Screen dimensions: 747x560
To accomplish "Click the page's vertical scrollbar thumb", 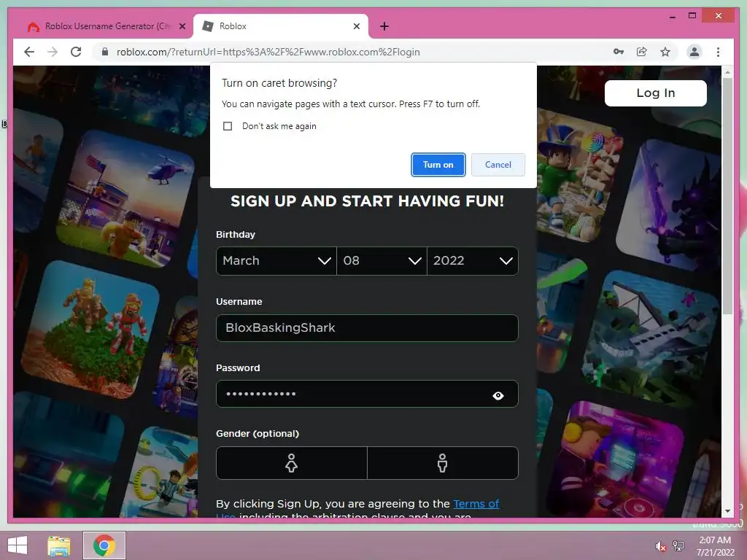I will tap(727, 195).
